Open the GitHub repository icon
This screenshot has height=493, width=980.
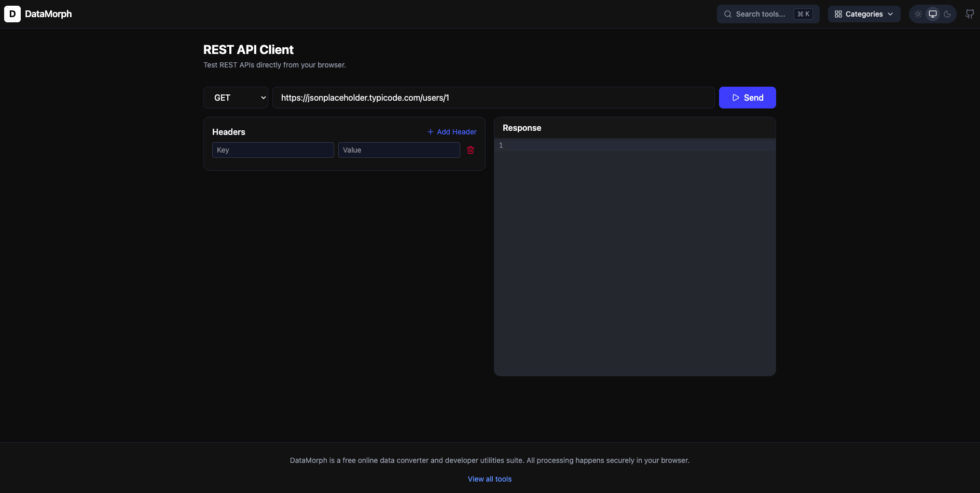tap(970, 14)
